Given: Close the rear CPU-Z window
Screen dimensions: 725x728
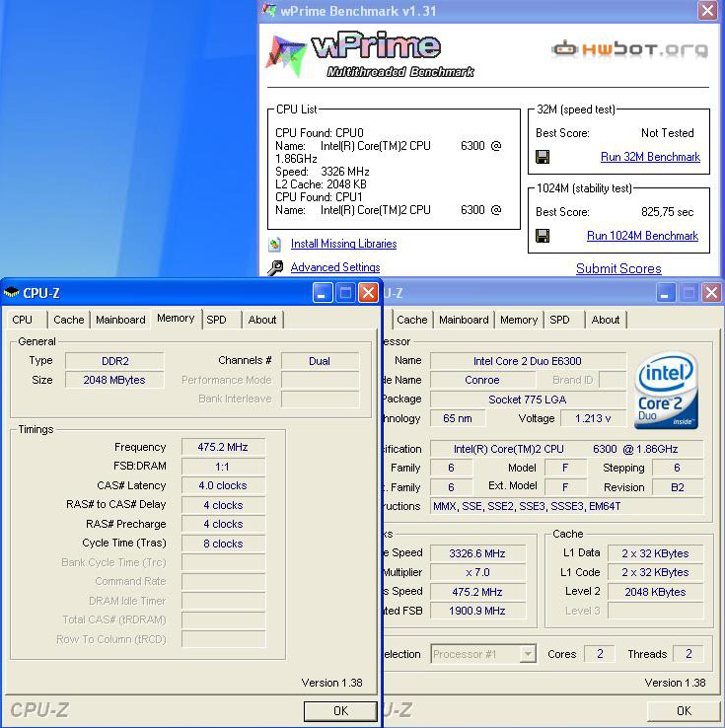Looking at the screenshot, I should point(711,293).
